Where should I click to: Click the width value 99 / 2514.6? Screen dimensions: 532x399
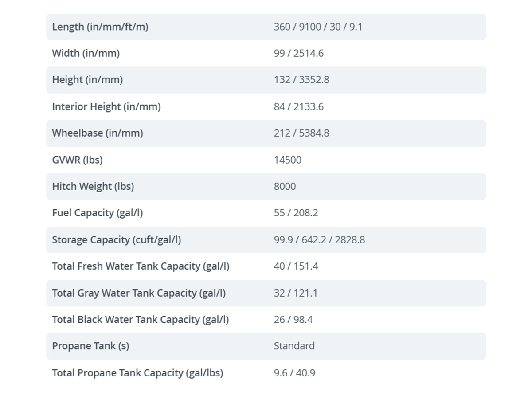click(299, 54)
